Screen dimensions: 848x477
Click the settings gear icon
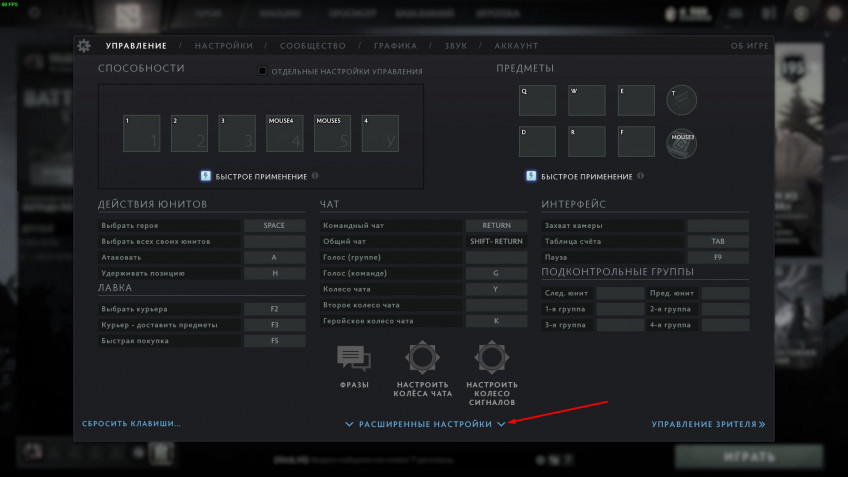[x=84, y=46]
